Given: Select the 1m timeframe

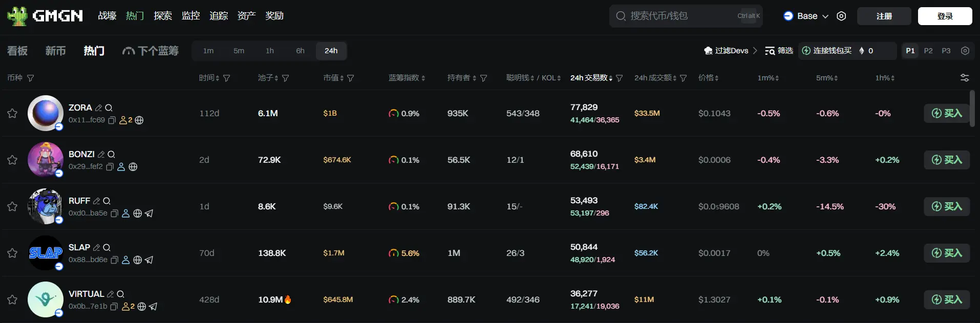Looking at the screenshot, I should (x=208, y=51).
